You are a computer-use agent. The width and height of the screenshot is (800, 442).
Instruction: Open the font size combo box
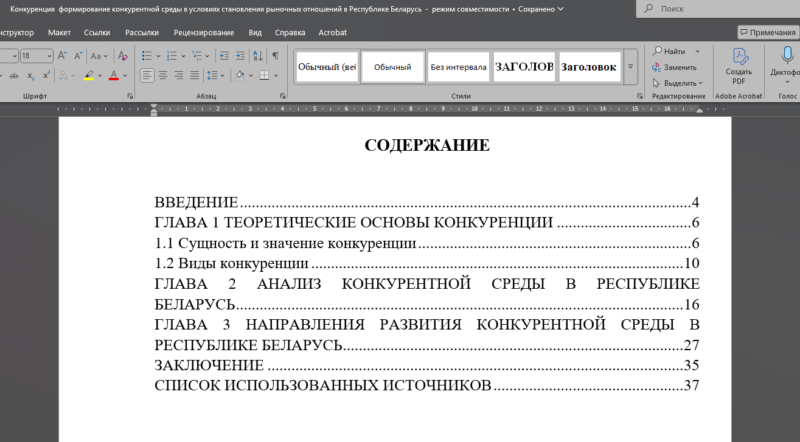point(36,56)
